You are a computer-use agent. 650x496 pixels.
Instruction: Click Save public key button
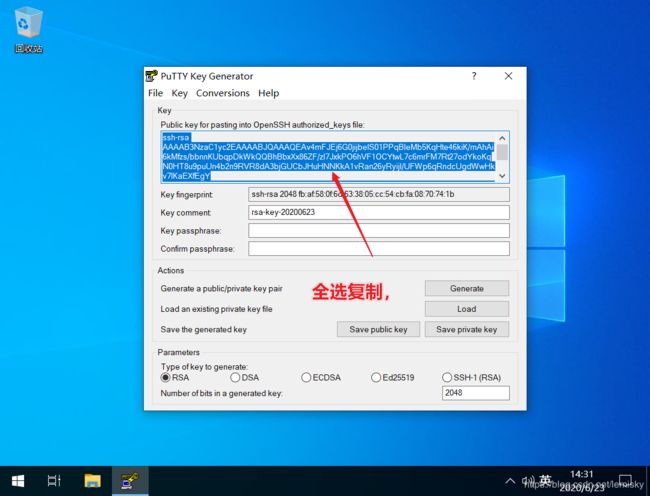click(378, 329)
